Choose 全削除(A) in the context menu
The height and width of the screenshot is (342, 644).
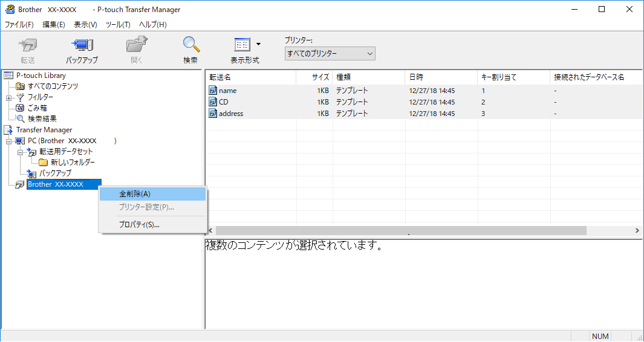tap(153, 194)
